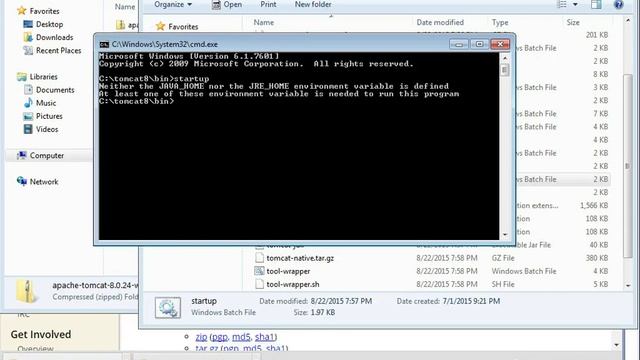Sort by the Size column header
Screen dimensions: 640x360
click(573, 22)
